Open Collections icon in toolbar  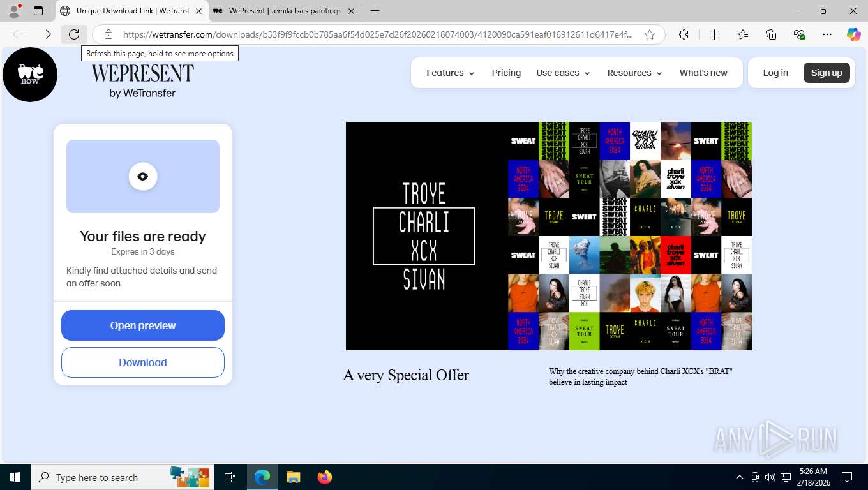[x=771, y=34]
